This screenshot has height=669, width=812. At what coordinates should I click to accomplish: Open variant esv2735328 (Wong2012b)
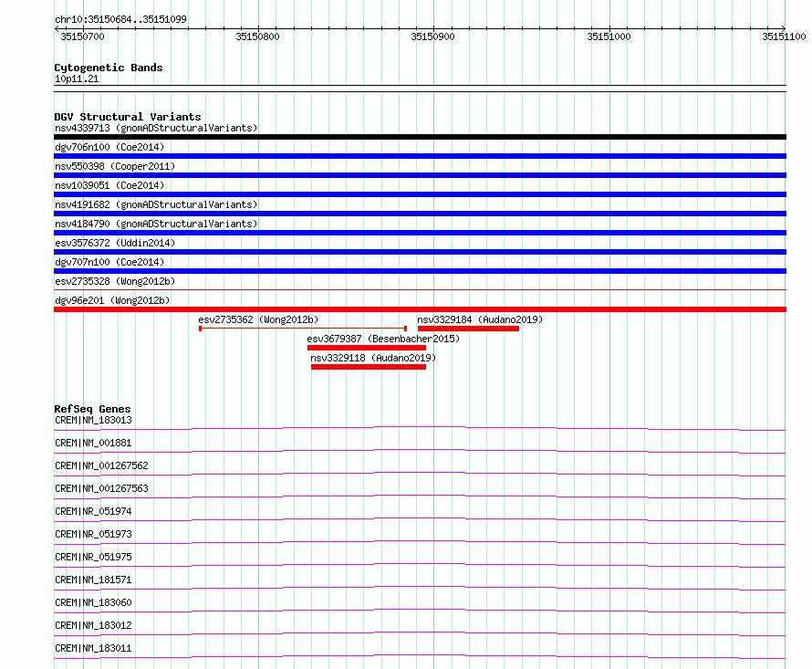click(115, 281)
